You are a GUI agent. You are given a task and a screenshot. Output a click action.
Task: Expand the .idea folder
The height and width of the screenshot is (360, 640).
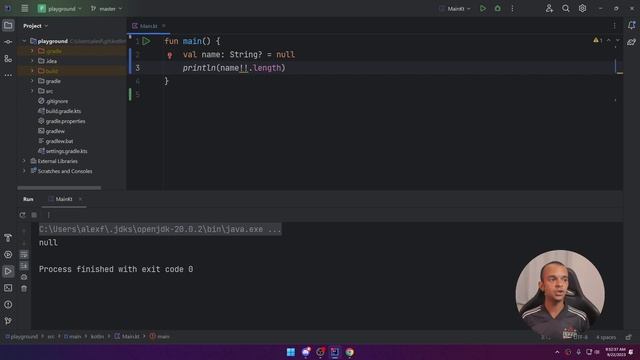pyautogui.click(x=32, y=61)
